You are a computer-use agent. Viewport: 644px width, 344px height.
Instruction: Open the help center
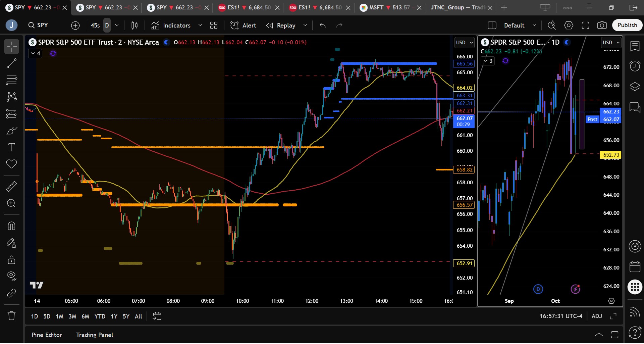tap(635, 333)
